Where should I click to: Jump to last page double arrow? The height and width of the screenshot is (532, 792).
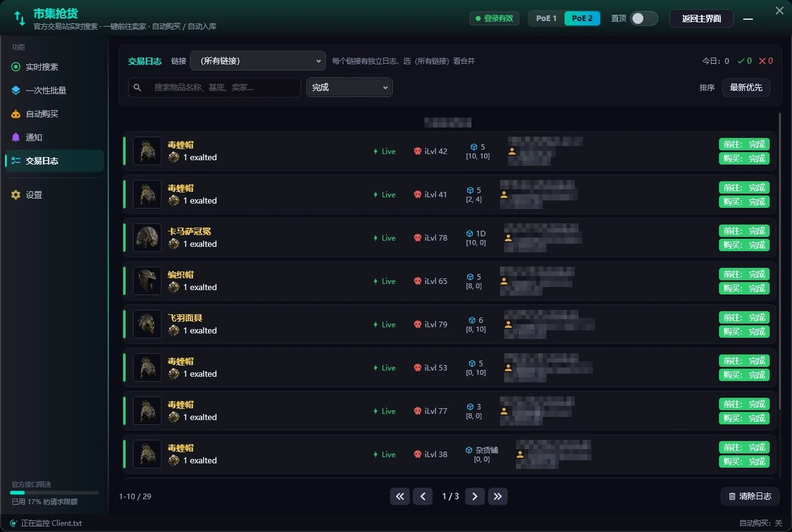coord(498,496)
